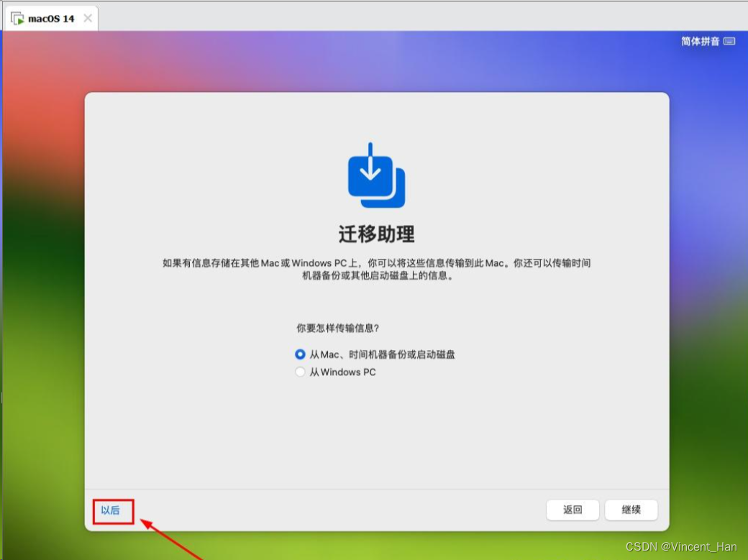Click the 迁移助理 heading text
Screen dimensions: 748x560
(x=377, y=234)
